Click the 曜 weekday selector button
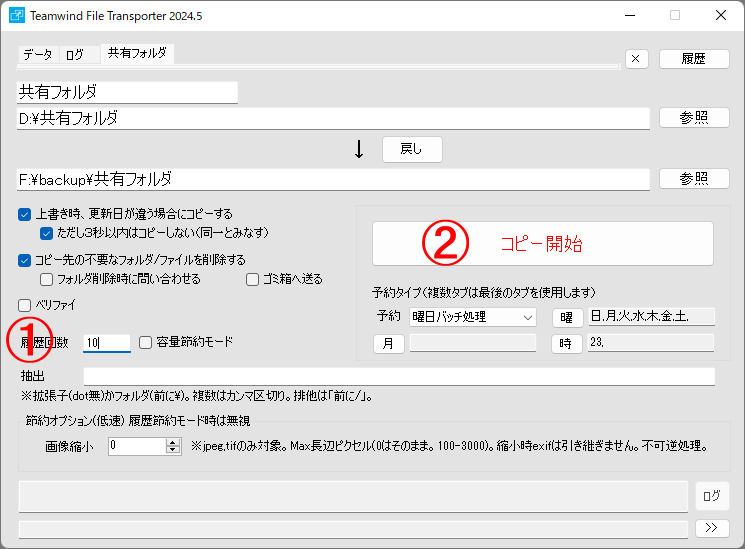This screenshot has width=745, height=549. [x=567, y=318]
